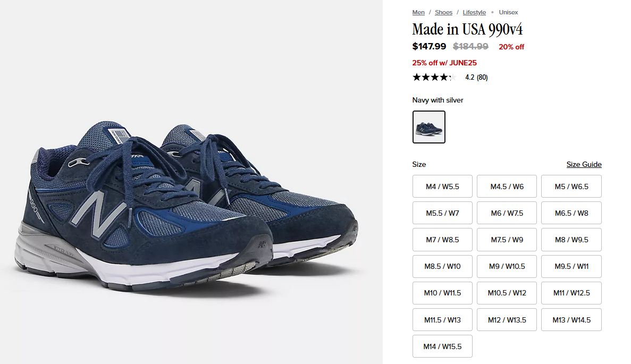Choose size M10 / W11.5
Image resolution: width=631 pixels, height=364 pixels.
tap(442, 293)
